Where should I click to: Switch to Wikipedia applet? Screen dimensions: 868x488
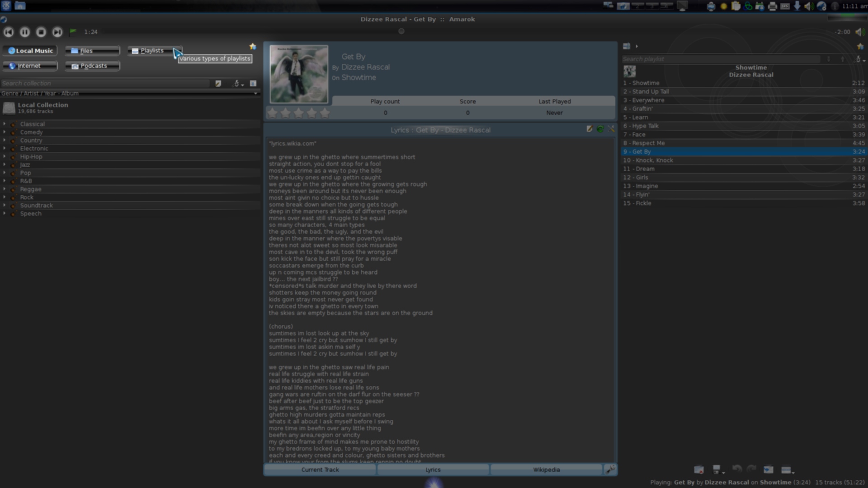(547, 470)
